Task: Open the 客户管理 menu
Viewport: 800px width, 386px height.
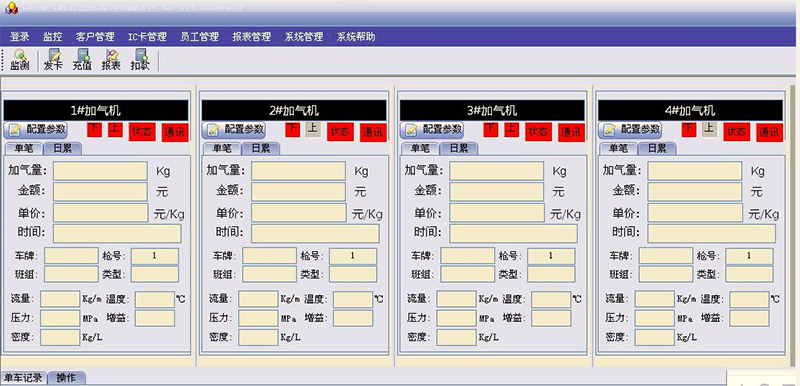Action: [95, 37]
